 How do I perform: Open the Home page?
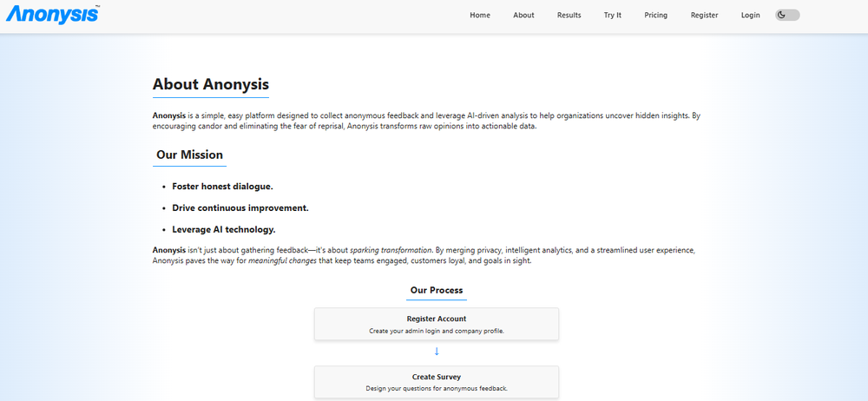pos(480,15)
